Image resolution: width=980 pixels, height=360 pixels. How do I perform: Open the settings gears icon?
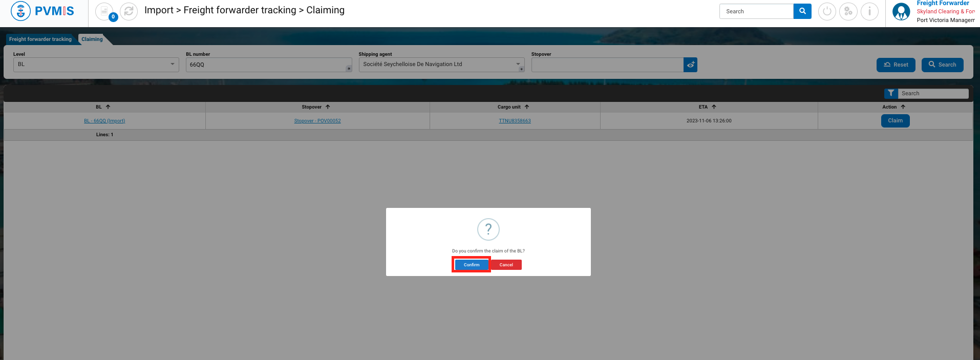tap(848, 11)
